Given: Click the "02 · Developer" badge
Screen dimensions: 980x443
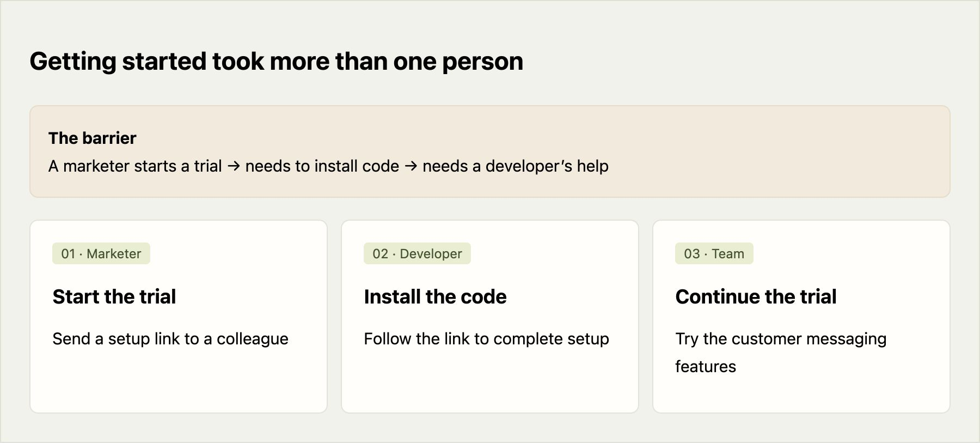Looking at the screenshot, I should (x=417, y=253).
